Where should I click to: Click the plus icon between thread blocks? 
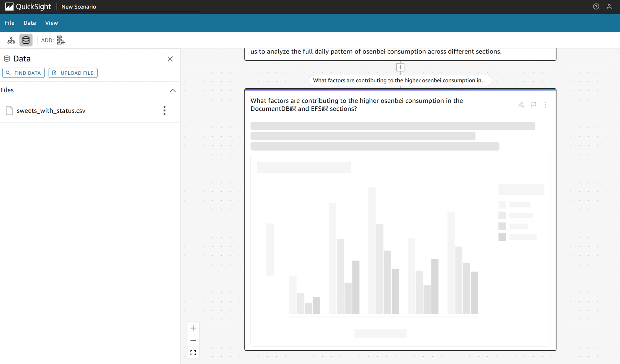tap(400, 67)
